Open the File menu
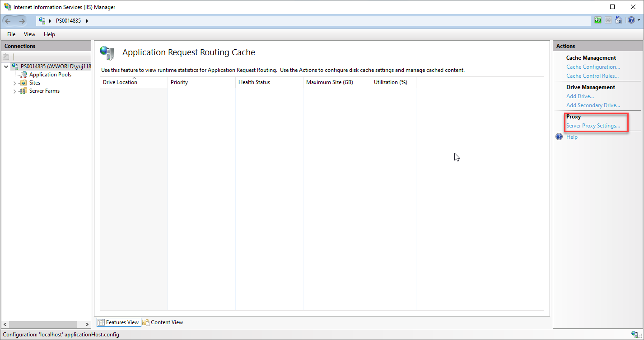Image resolution: width=644 pixels, height=340 pixels. [x=11, y=34]
